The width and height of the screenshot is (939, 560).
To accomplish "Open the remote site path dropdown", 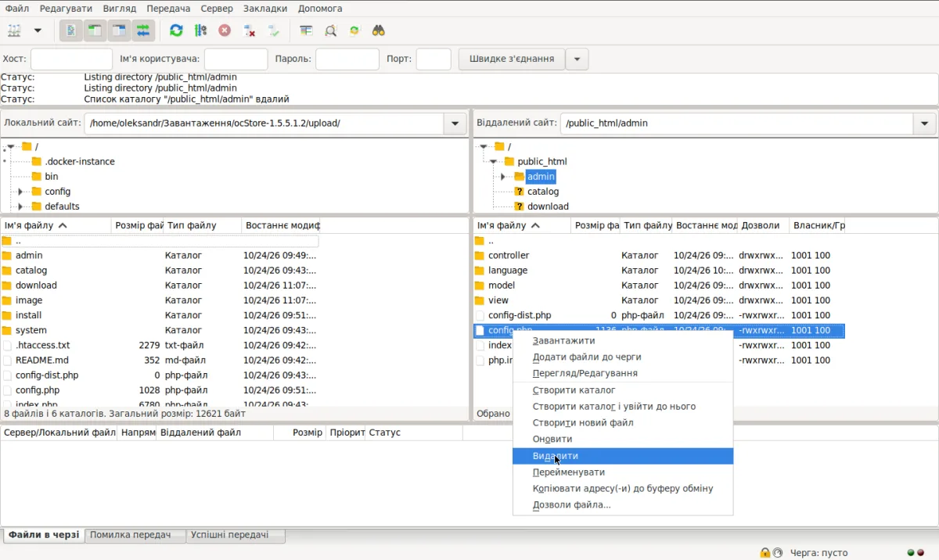I will click(925, 124).
